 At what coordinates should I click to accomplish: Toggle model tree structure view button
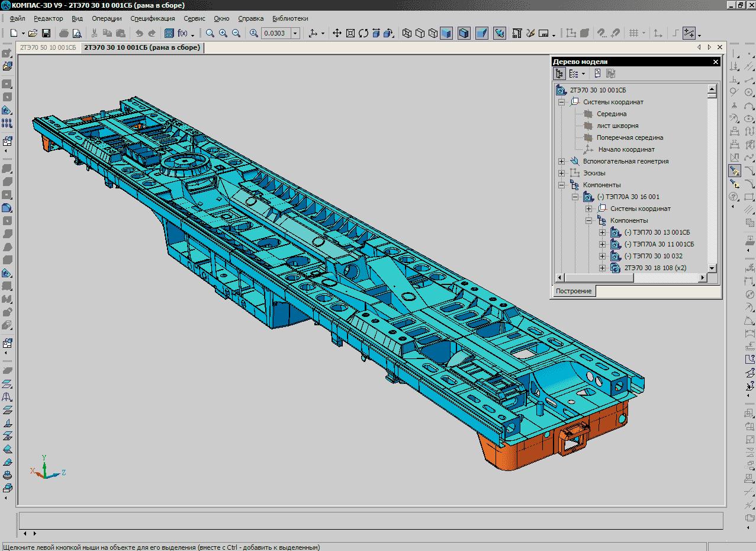click(559, 73)
